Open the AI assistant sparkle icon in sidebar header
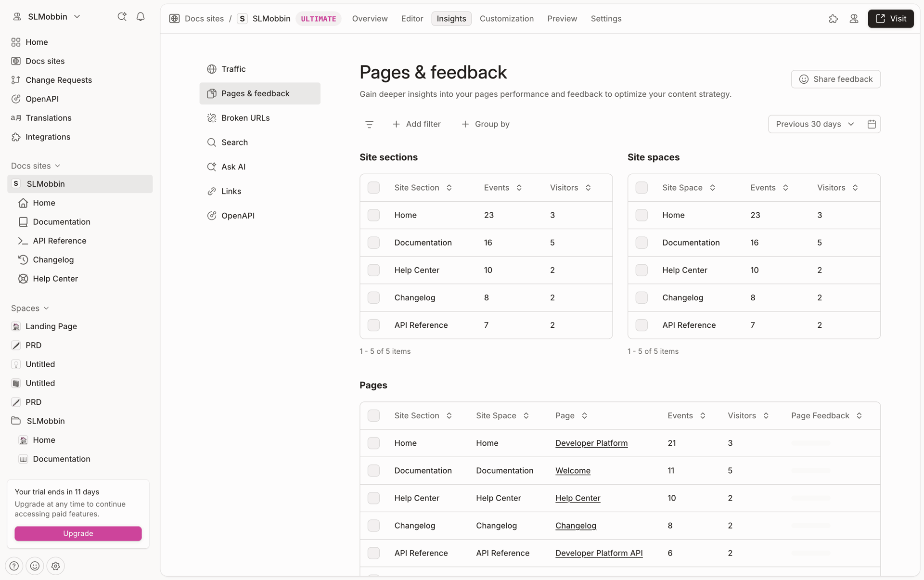 coord(122,16)
